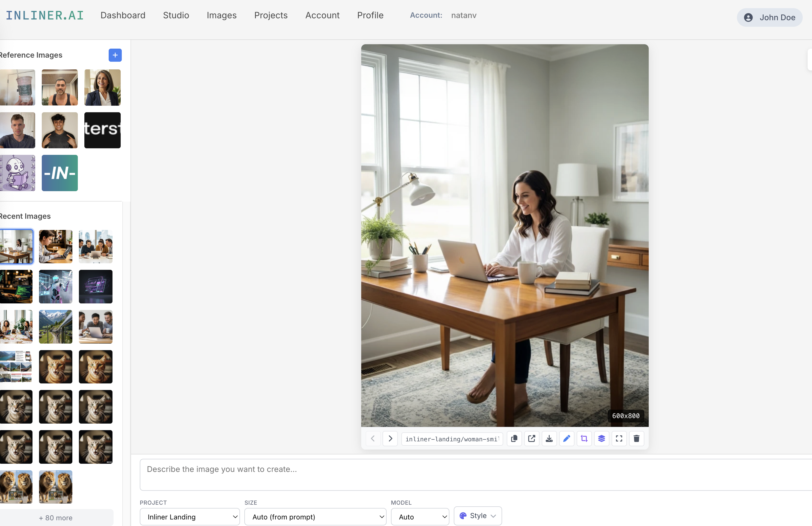Go to the next image with the arrow
The height and width of the screenshot is (526, 812).
point(390,439)
